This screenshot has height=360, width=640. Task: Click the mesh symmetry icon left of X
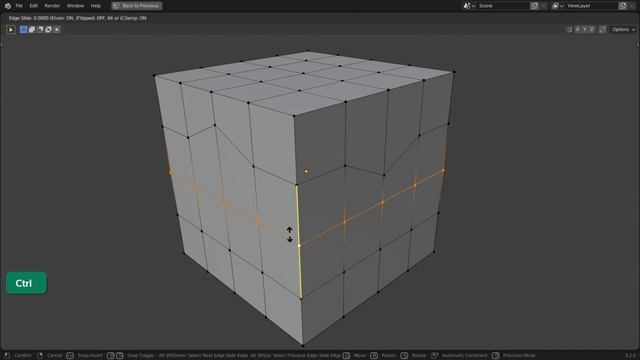point(569,29)
